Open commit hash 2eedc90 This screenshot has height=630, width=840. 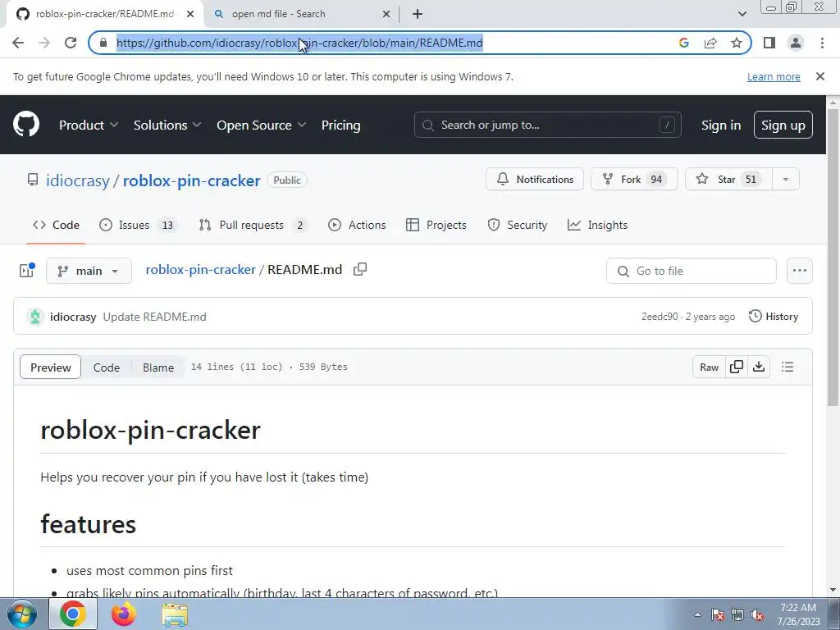point(660,317)
